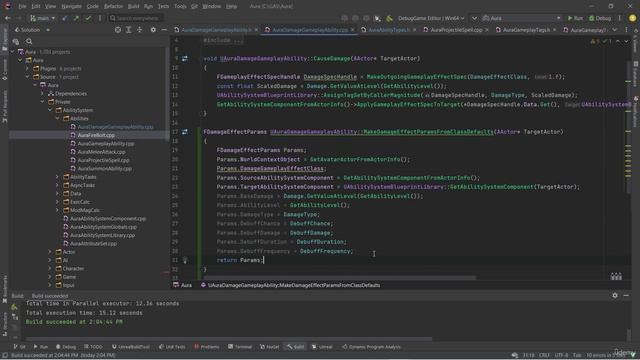Screen dimensions: 640x360
Task: Open the Aura run configuration dropdown
Action: pyautogui.click(x=521, y=18)
